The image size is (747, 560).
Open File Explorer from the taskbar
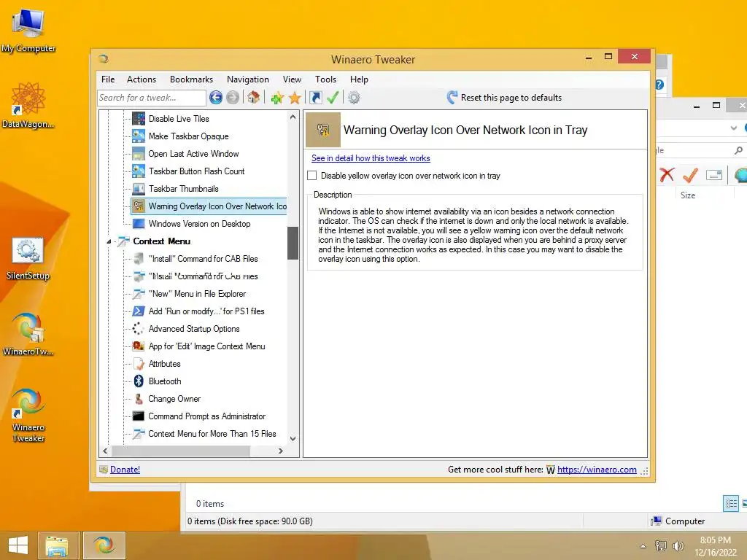click(x=57, y=545)
